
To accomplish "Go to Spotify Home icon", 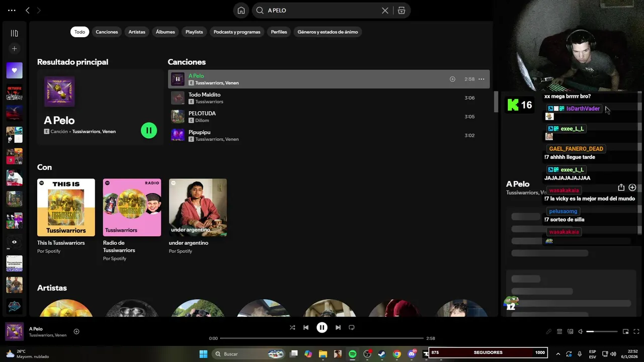I will click(241, 10).
